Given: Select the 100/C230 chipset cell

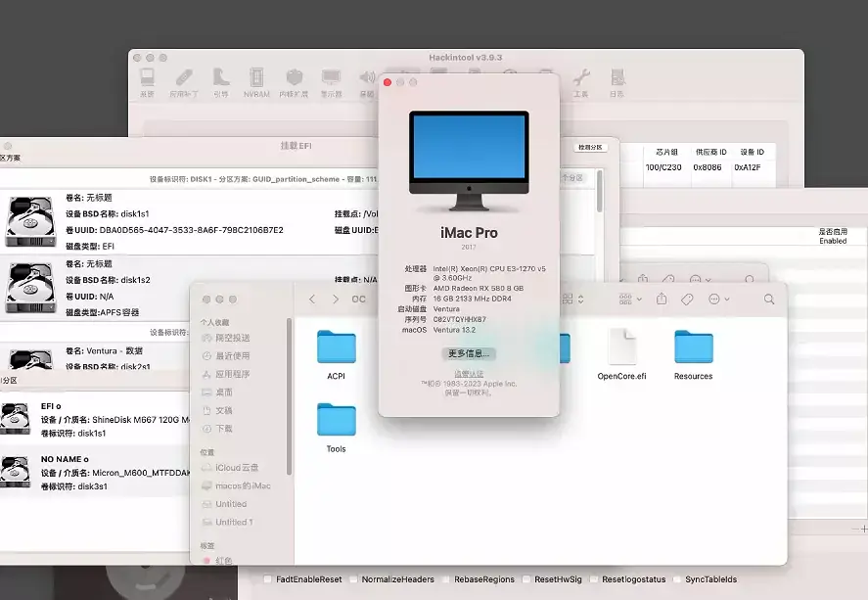Looking at the screenshot, I should pyautogui.click(x=663, y=167).
